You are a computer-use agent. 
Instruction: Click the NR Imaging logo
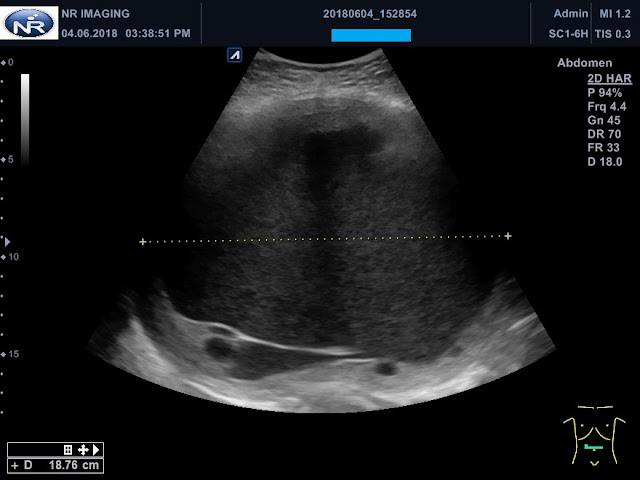click(x=29, y=23)
